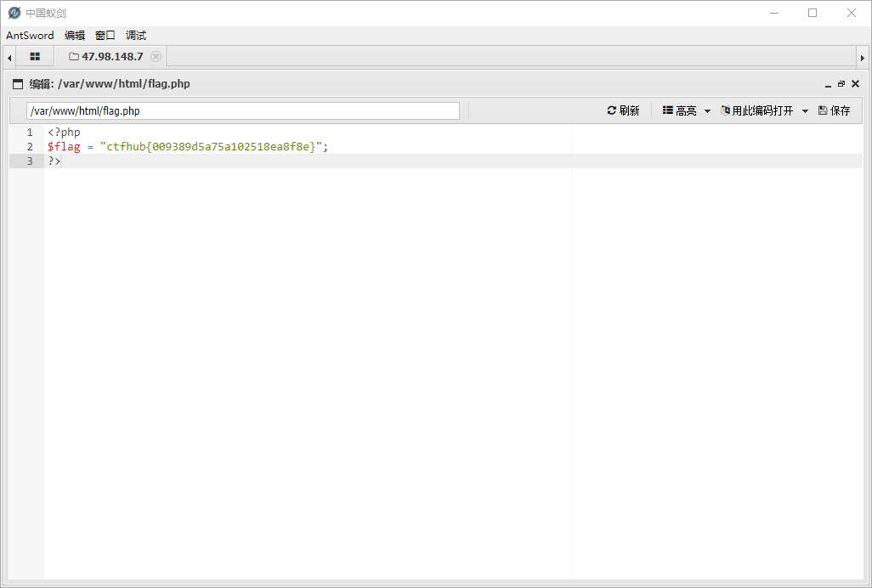Click the file path input field
The image size is (872, 588).
click(x=243, y=110)
